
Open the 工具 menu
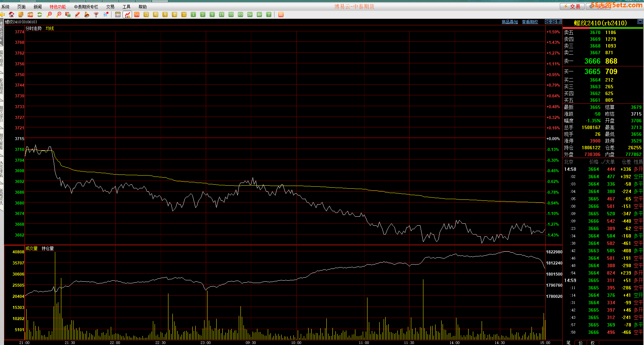pyautogui.click(x=127, y=7)
